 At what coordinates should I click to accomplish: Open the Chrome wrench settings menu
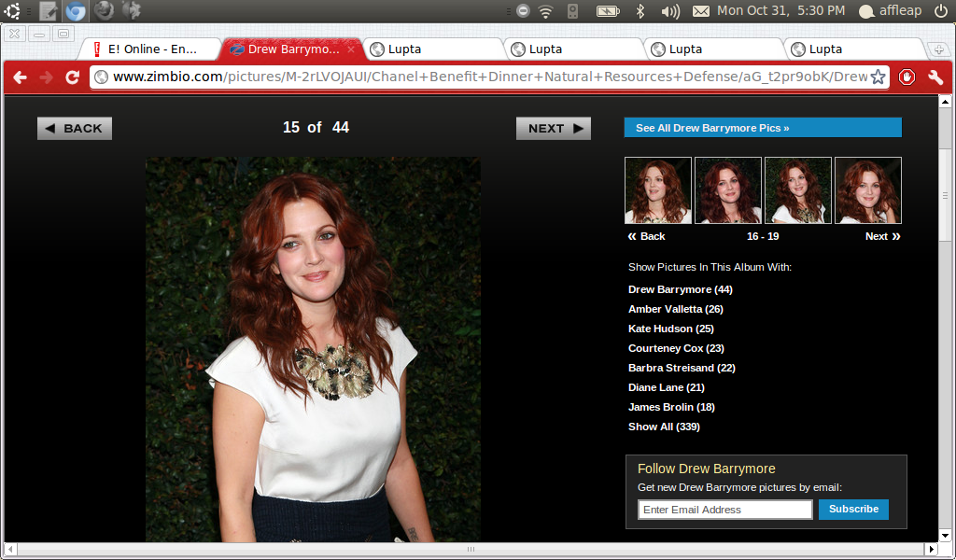tap(935, 77)
